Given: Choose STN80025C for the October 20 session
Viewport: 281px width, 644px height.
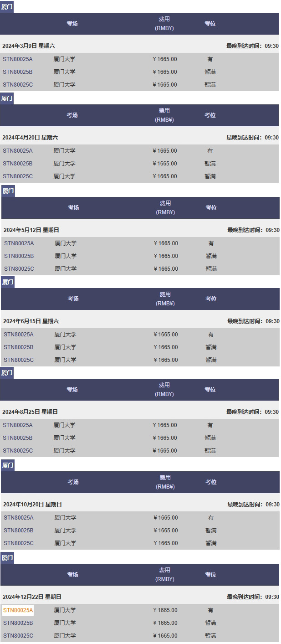Looking at the screenshot, I should [x=19, y=543].
